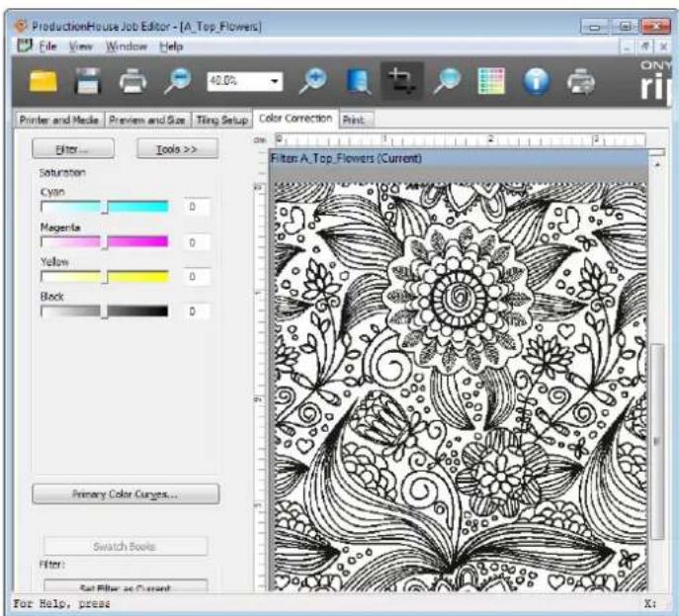Select the Color Correction tab

296,119
